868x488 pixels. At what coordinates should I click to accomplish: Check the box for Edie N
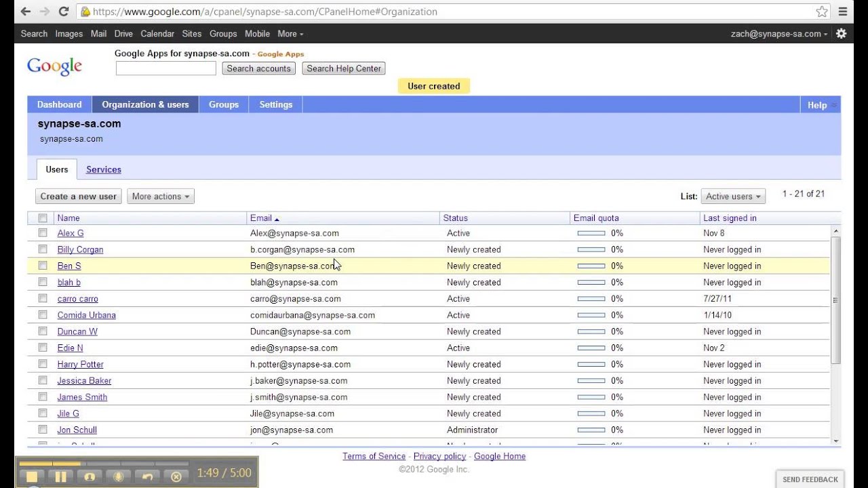[43, 348]
